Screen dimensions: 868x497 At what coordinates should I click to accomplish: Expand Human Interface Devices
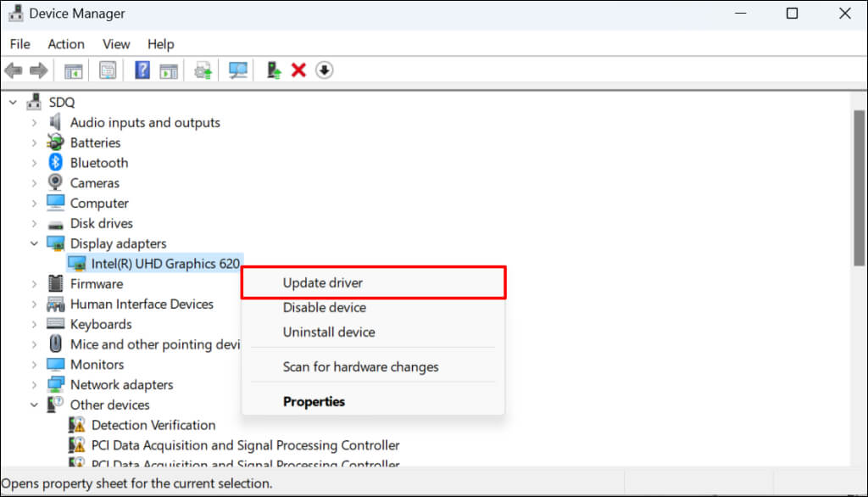pos(34,304)
